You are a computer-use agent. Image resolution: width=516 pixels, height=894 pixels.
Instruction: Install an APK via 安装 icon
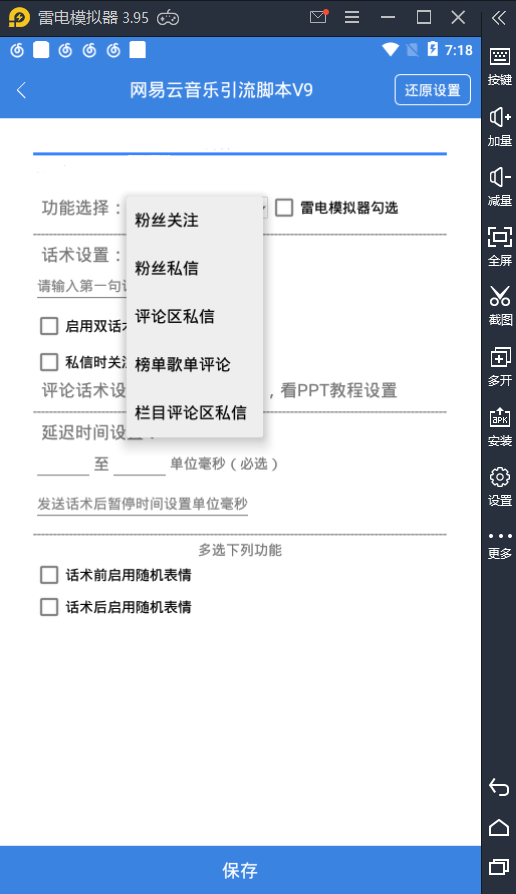499,427
